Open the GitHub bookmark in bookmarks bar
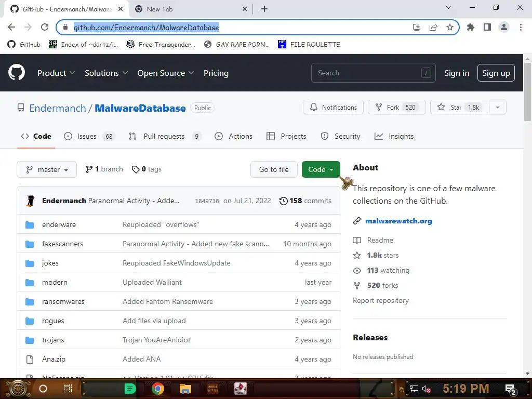 (24, 45)
